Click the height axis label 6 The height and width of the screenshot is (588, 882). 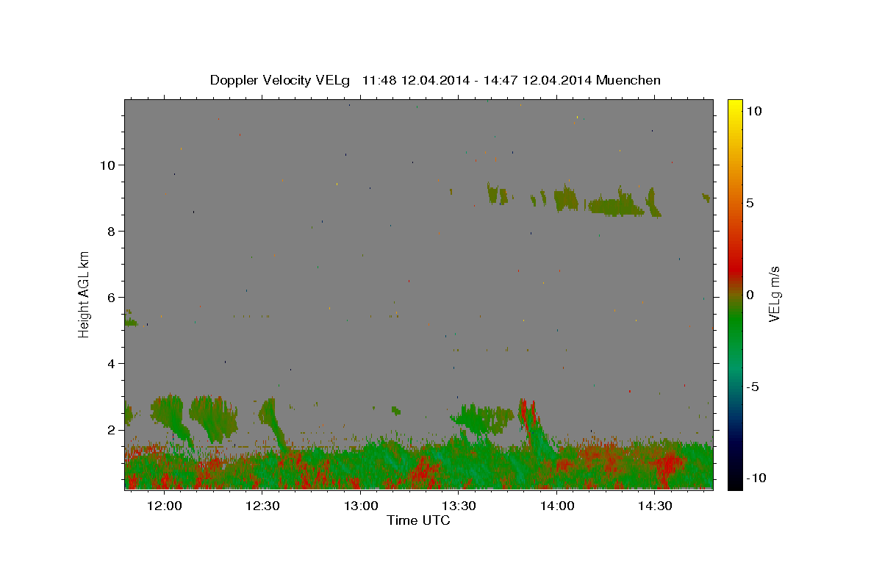coord(112,297)
